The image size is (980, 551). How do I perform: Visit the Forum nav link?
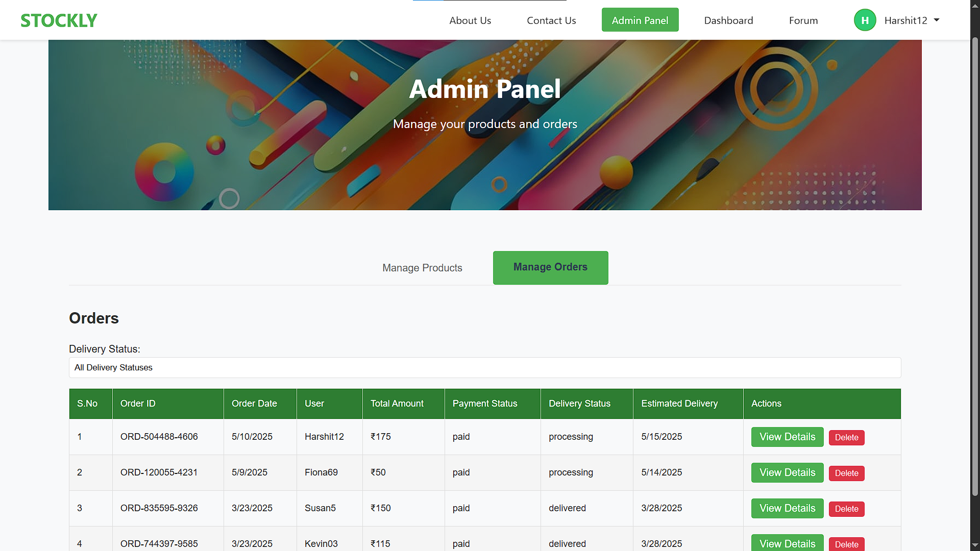(803, 20)
